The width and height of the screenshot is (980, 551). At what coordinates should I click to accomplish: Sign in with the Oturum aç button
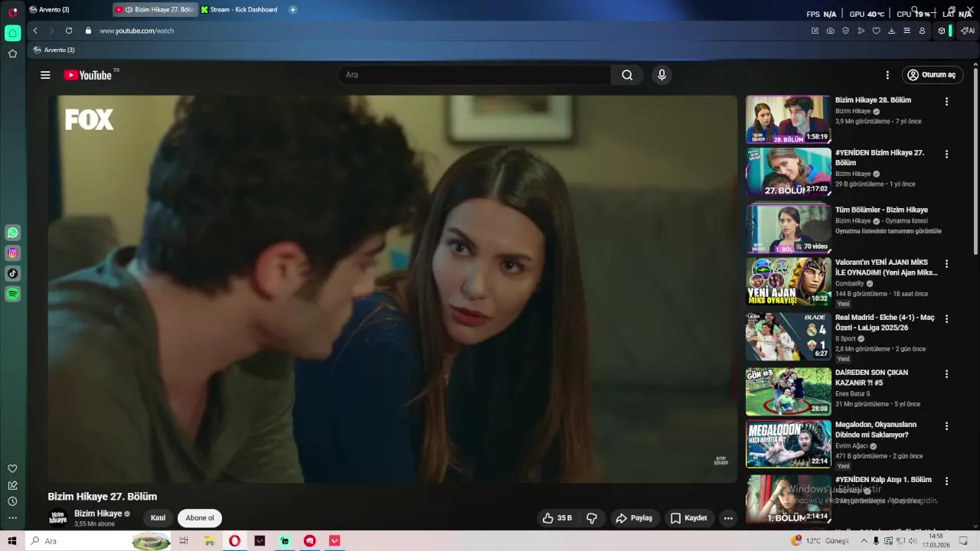[x=932, y=75]
